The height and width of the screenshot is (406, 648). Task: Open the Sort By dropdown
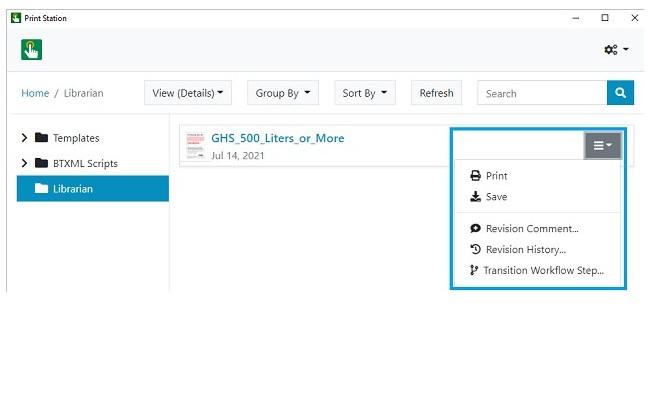coord(365,93)
